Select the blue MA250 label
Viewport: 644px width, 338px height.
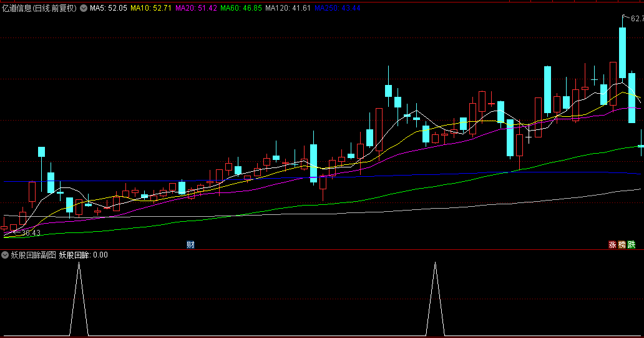(337, 9)
